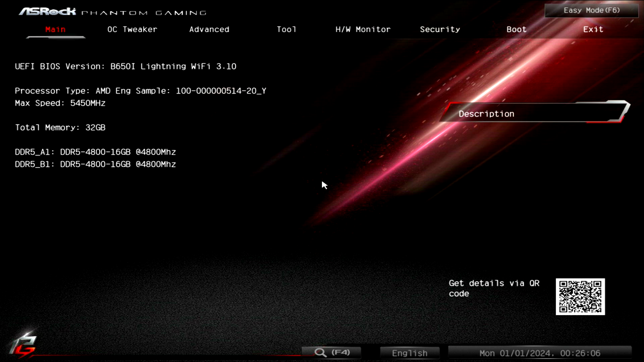The image size is (644, 362).
Task: Click the QR code image
Action: [x=580, y=297]
